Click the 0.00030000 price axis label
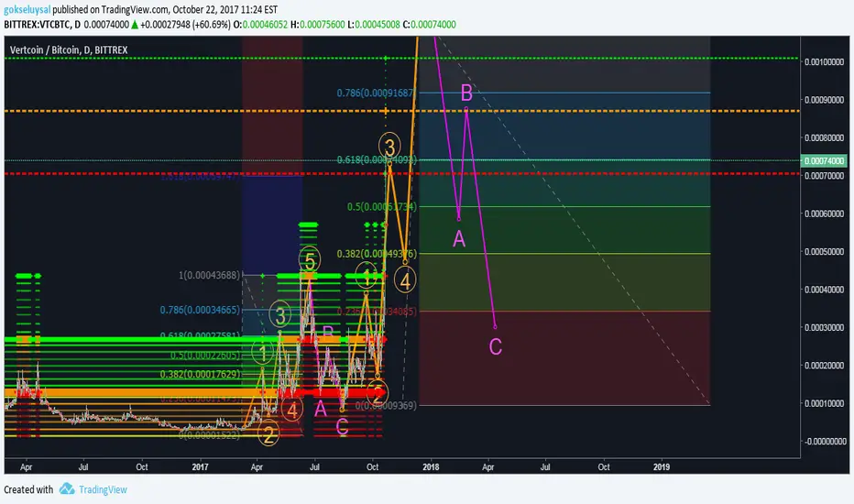This screenshot has width=854, height=504. pyautogui.click(x=824, y=327)
